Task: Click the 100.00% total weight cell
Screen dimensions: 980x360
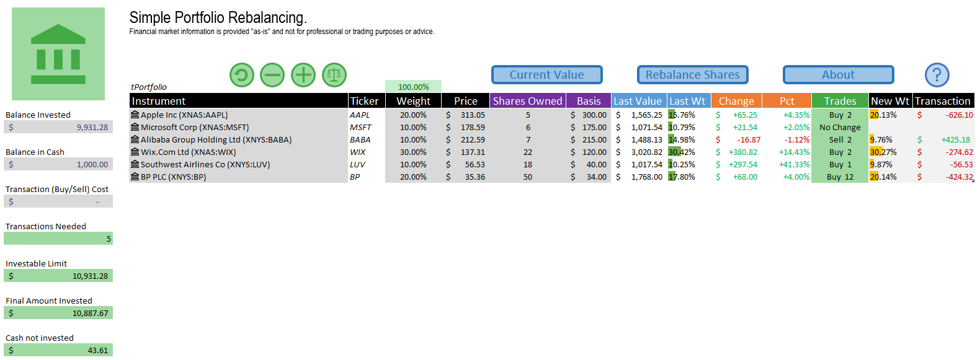Action: coord(413,87)
